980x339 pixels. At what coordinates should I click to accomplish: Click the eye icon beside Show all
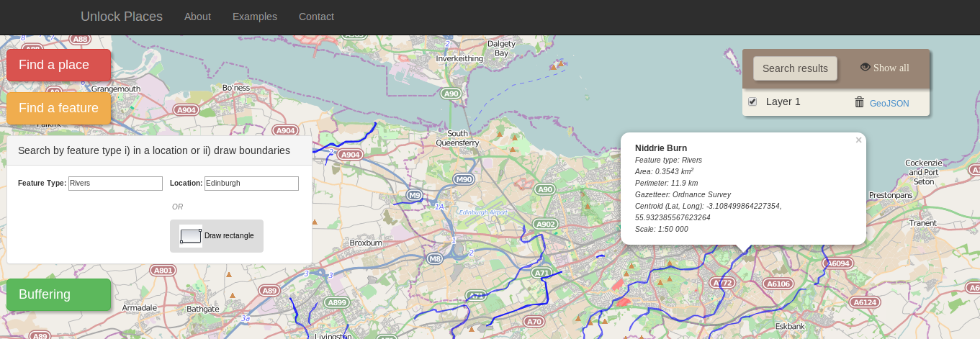pyautogui.click(x=865, y=67)
